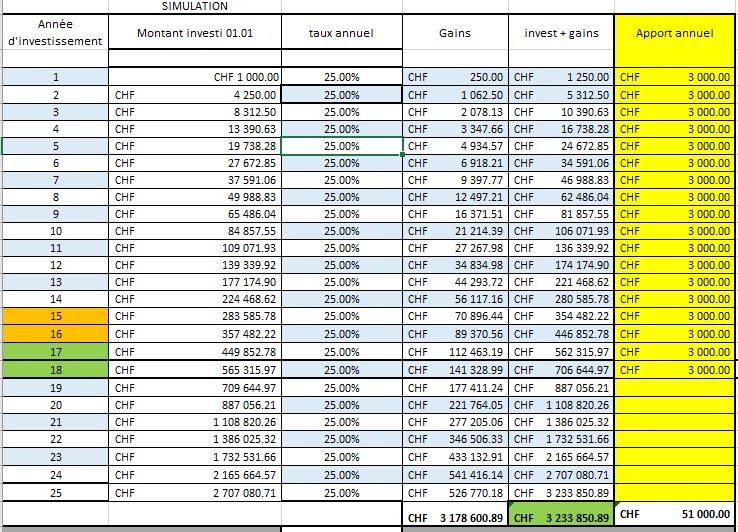738x532 pixels.
Task: Click the invest + gains value 46 988.83
Action: click(x=561, y=180)
